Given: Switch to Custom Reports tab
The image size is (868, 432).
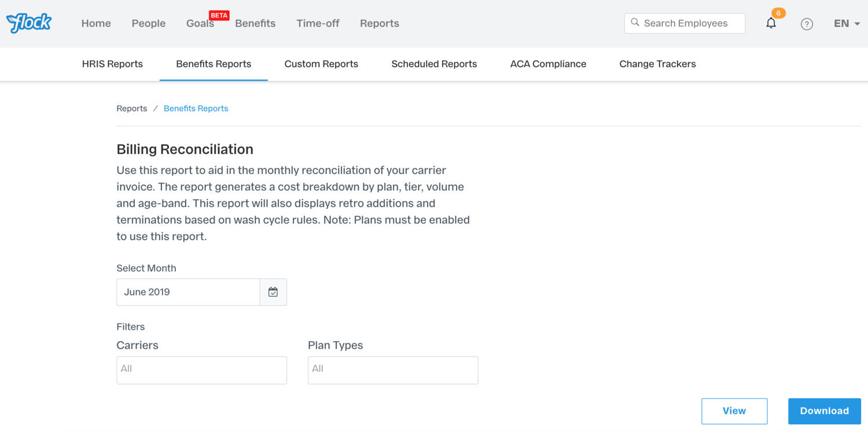Looking at the screenshot, I should [x=321, y=64].
